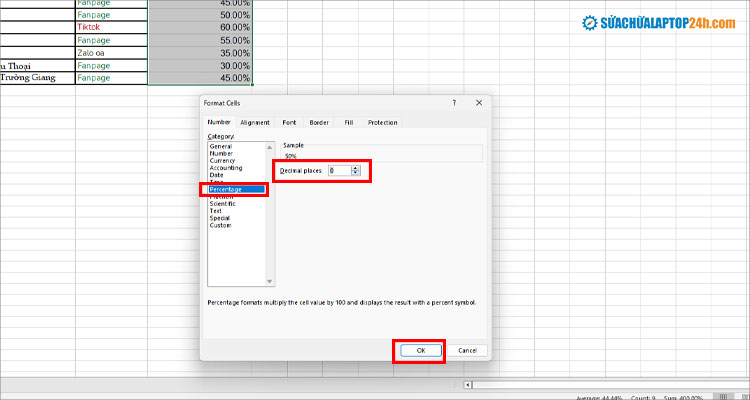Confirm with the OK button

click(420, 351)
